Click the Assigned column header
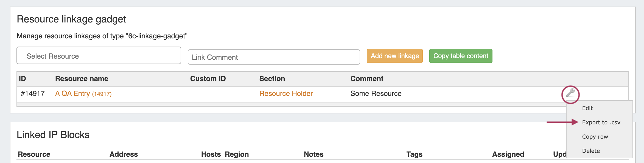 [x=508, y=155]
